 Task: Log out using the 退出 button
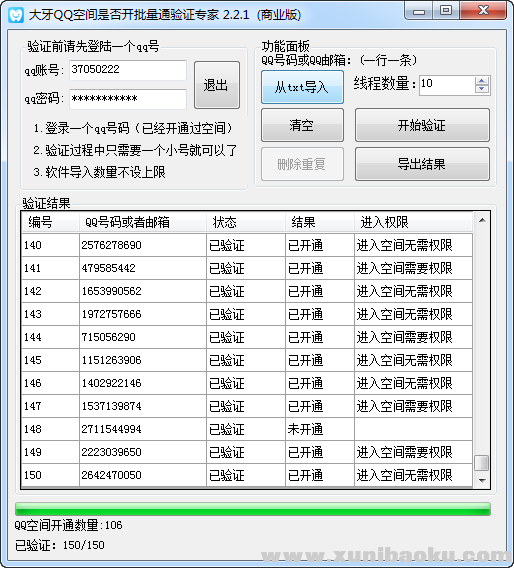click(x=217, y=85)
